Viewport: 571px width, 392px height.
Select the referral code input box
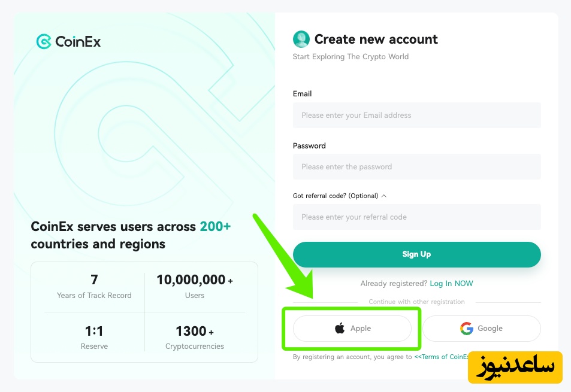pyautogui.click(x=416, y=217)
